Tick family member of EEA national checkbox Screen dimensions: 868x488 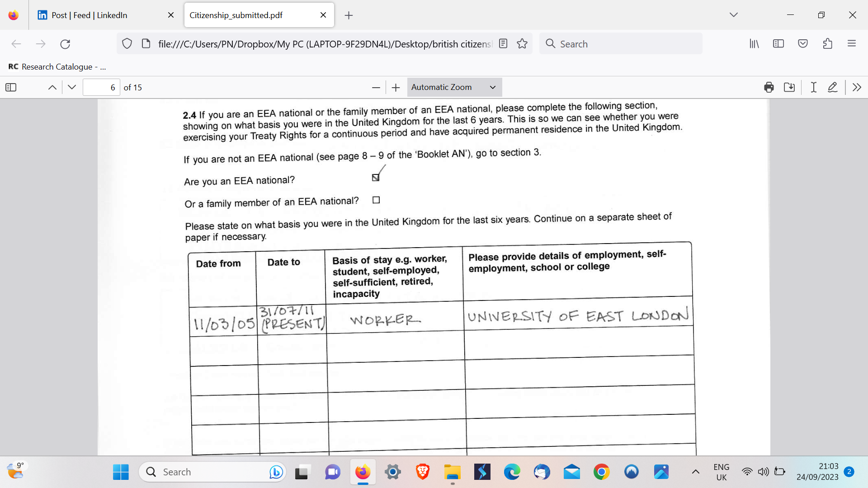[376, 200]
